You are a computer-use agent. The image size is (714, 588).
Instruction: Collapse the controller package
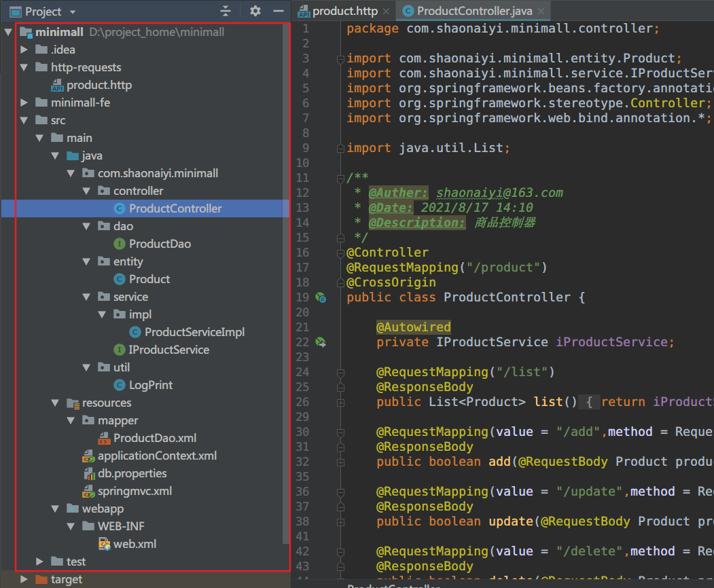(x=86, y=191)
